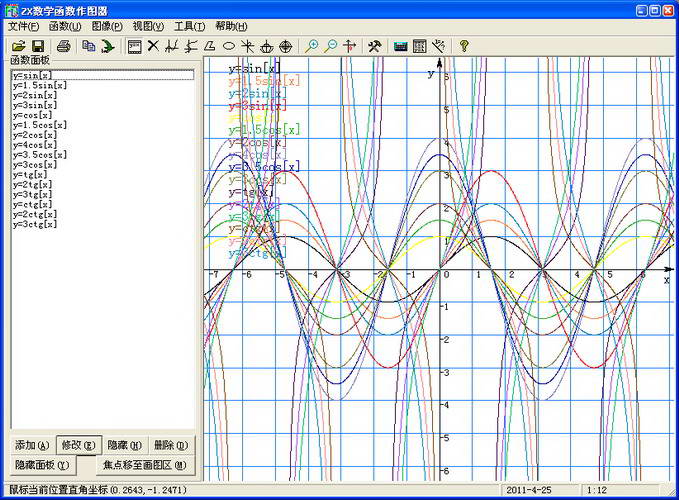
Task: Click the ellipse shape tool icon
Action: tap(229, 46)
